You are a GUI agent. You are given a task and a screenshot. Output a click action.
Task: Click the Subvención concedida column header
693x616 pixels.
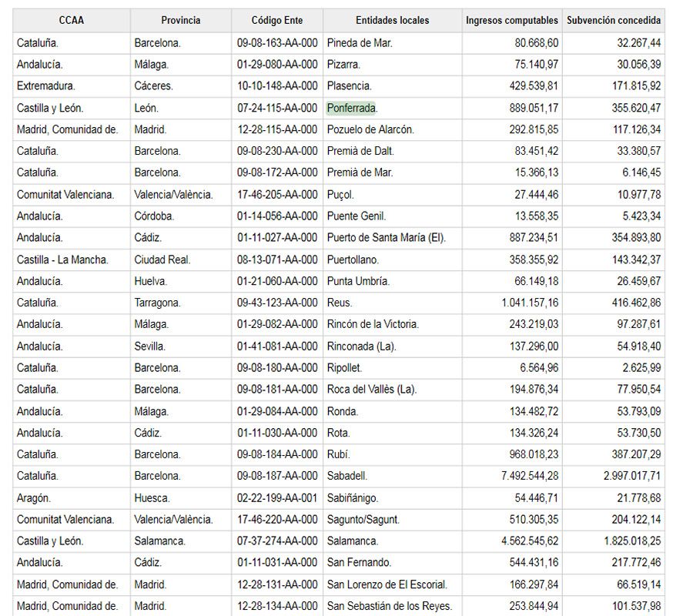[x=614, y=20]
